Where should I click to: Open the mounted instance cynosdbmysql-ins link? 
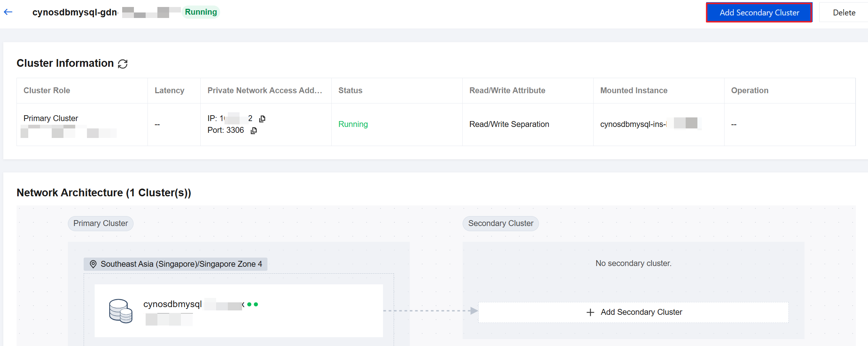tap(633, 124)
